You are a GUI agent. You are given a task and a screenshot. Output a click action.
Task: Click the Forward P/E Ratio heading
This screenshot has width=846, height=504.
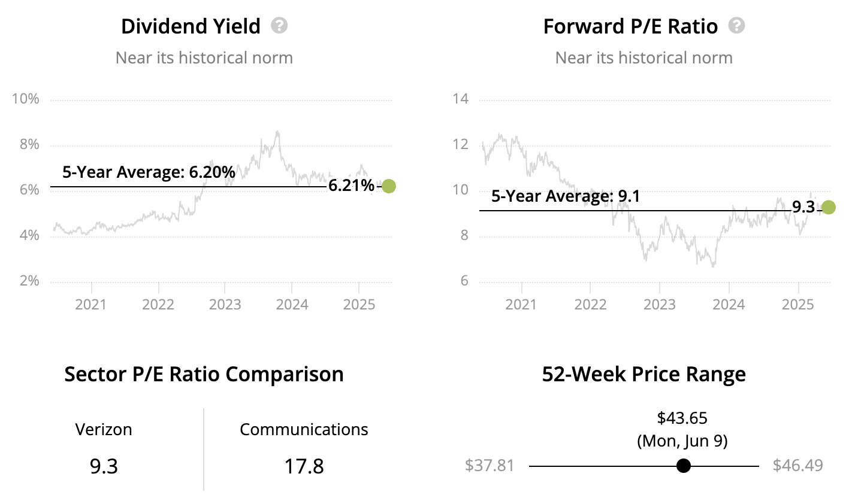pos(630,26)
